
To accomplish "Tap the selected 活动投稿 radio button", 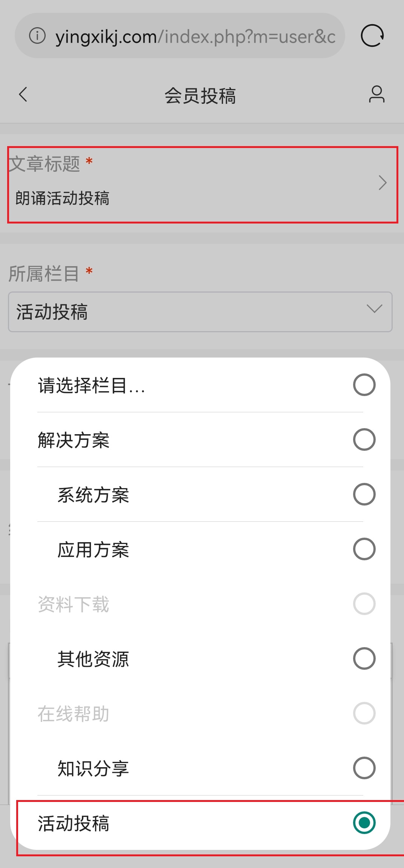I will pyautogui.click(x=364, y=823).
